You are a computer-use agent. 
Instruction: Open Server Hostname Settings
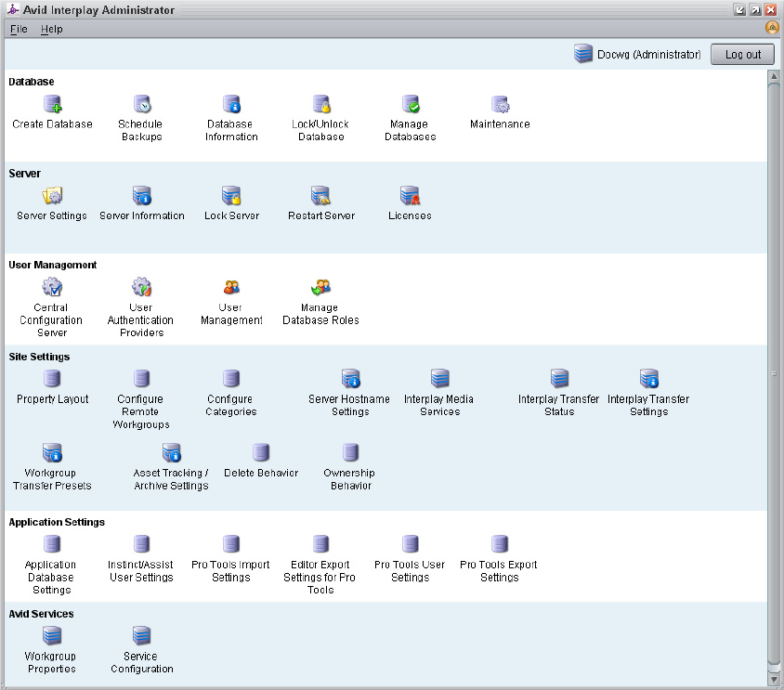pyautogui.click(x=351, y=379)
